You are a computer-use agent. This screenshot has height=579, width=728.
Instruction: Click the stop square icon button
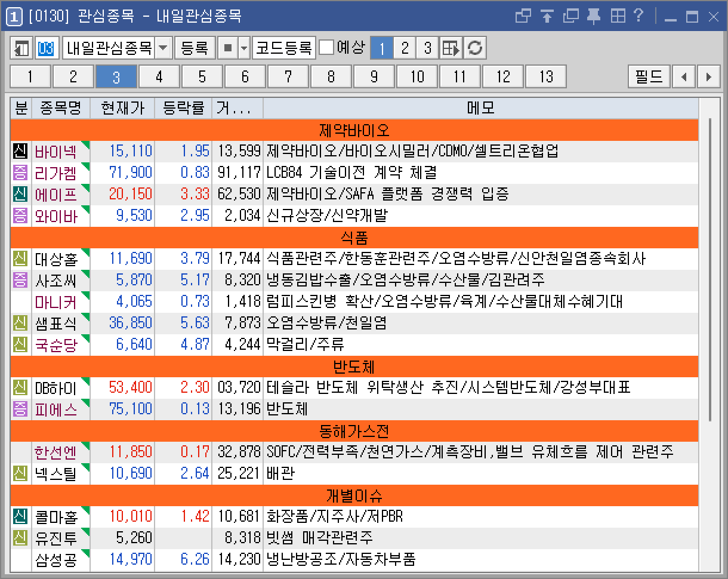pos(227,48)
